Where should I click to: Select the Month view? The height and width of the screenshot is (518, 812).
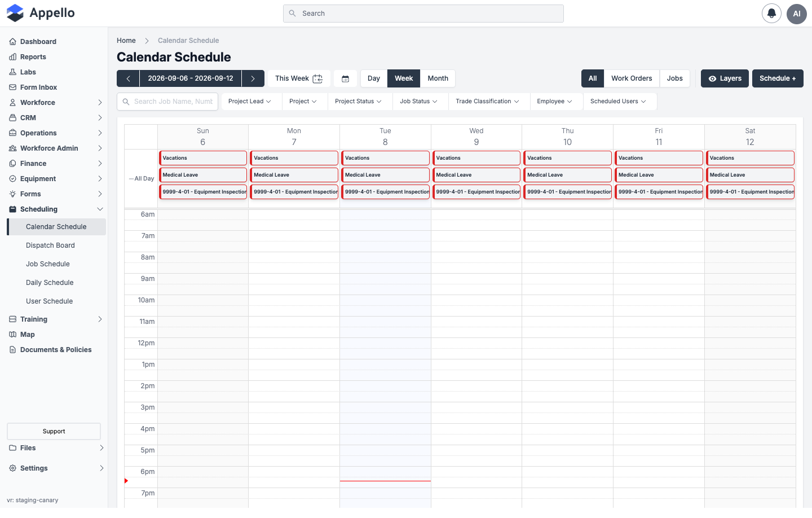[438, 78]
